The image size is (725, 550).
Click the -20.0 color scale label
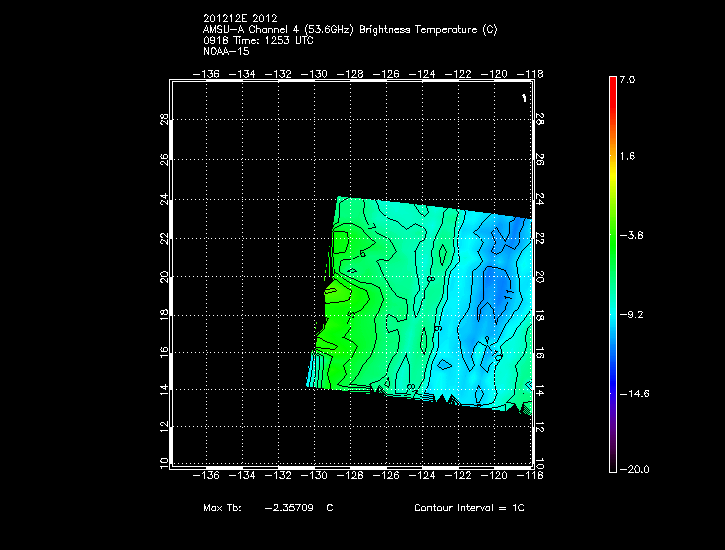(632, 470)
